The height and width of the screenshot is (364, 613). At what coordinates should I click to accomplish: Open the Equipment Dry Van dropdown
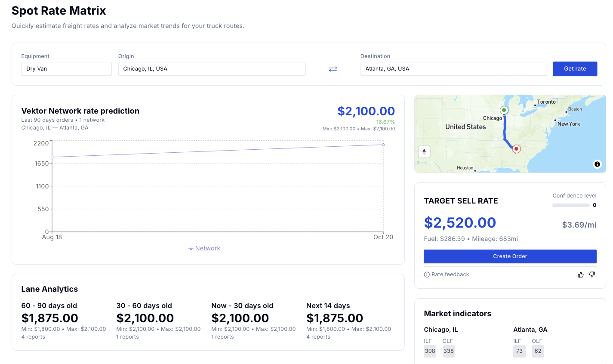[x=66, y=69]
